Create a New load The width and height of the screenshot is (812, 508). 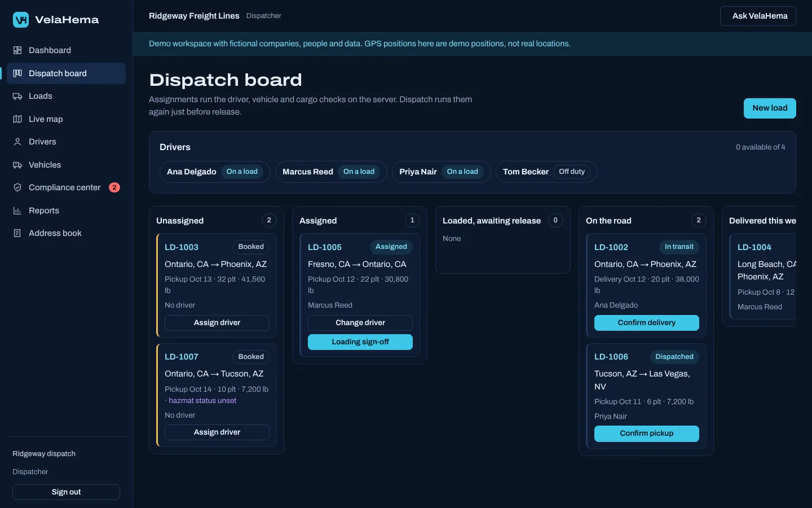[770, 108]
